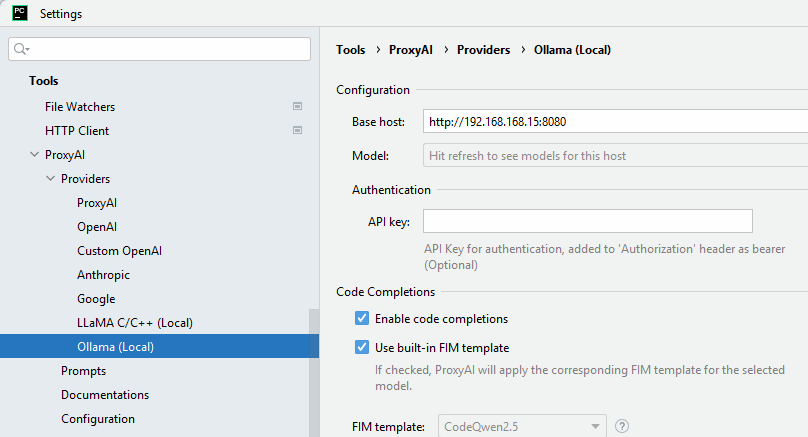
Task: Click the PyCharm logo icon in title bar
Action: pos(19,14)
